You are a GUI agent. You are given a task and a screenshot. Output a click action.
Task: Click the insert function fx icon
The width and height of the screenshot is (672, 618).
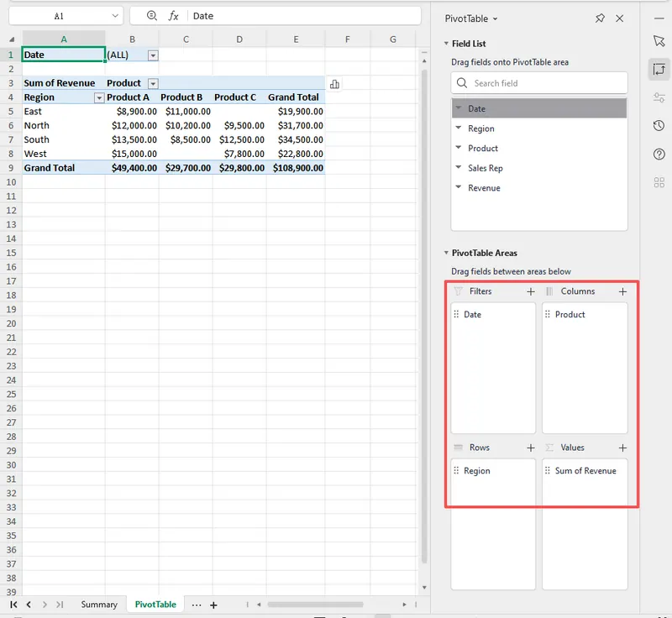[x=173, y=16]
